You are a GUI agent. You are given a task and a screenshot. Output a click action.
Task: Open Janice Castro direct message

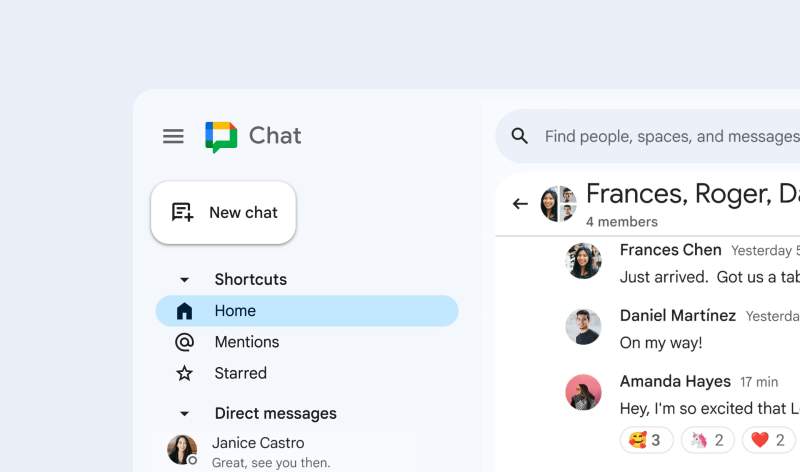[x=286, y=452]
